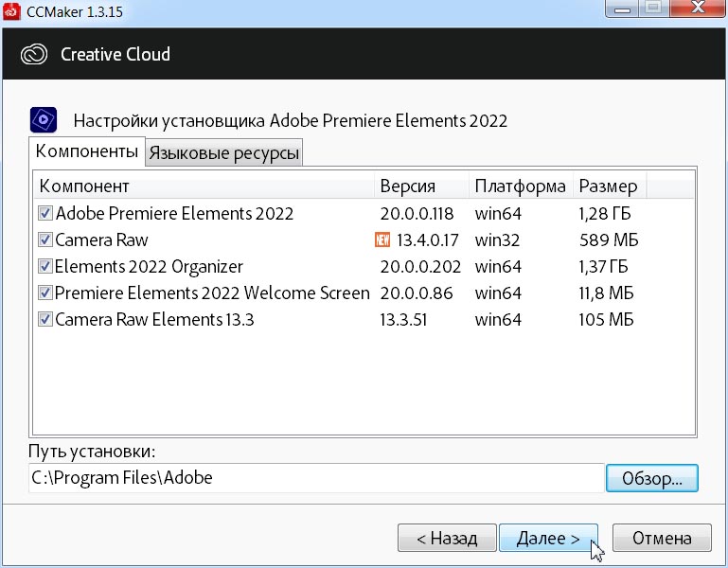This screenshot has height=568, width=728.
Task: Select Premiere Elements 2022 Welcome Screen row name
Action: pos(212,293)
